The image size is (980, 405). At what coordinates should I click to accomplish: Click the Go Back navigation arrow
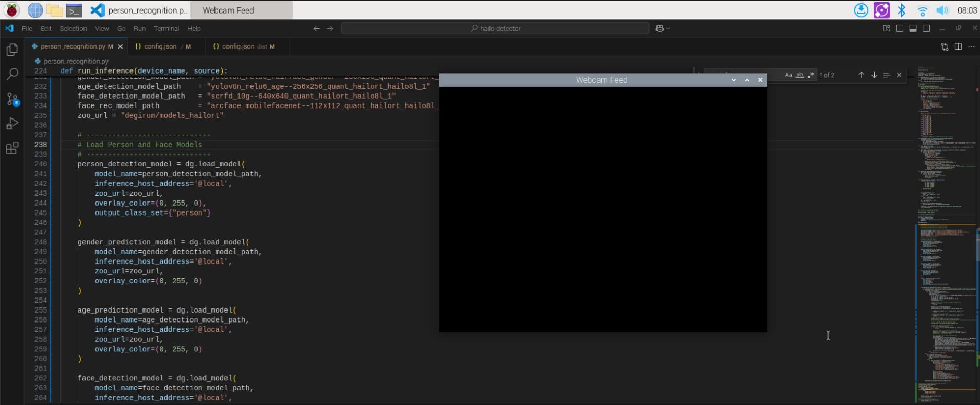(x=316, y=28)
